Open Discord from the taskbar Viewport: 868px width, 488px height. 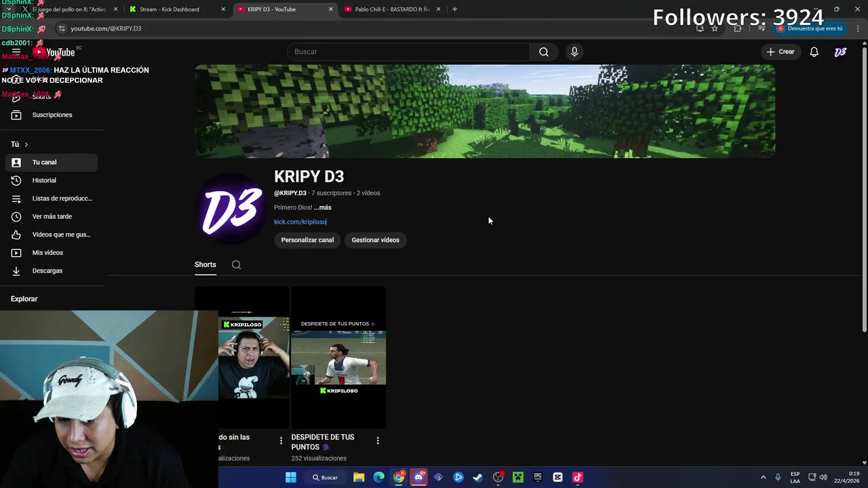coord(418,477)
